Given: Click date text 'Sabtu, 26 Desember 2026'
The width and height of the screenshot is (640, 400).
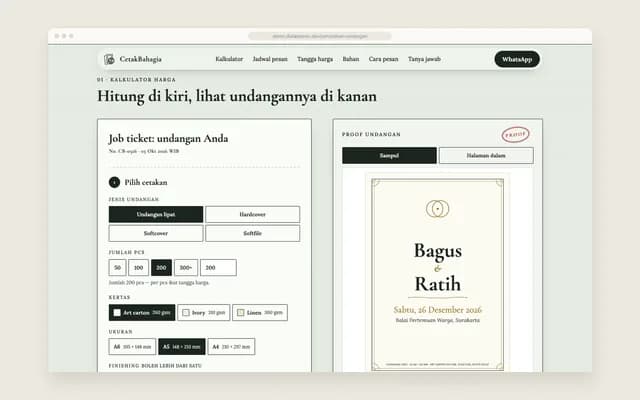Looking at the screenshot, I should pos(438,310).
